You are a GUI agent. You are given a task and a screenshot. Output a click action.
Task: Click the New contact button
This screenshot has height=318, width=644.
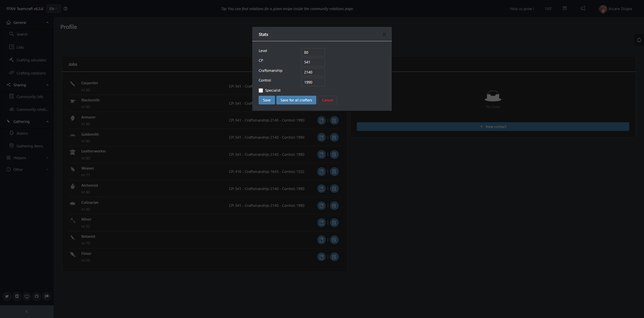click(493, 127)
